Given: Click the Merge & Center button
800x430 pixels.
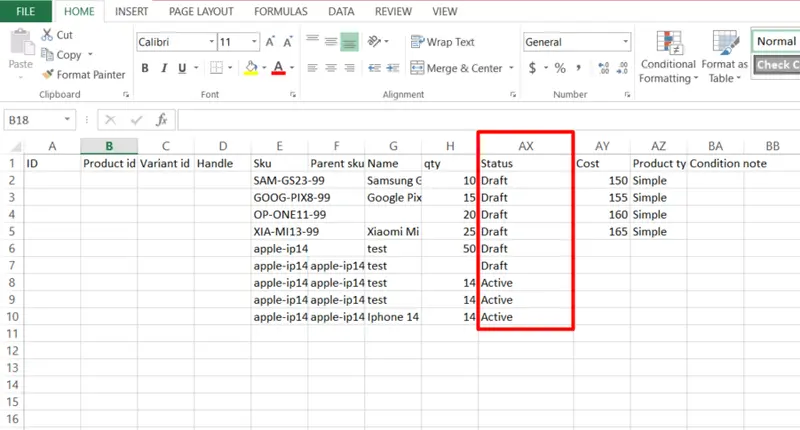Looking at the screenshot, I should tap(455, 68).
